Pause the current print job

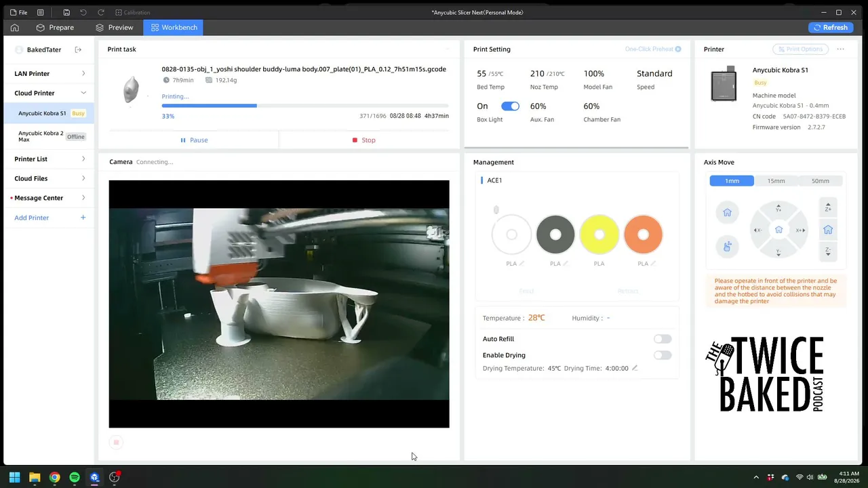pyautogui.click(x=194, y=140)
